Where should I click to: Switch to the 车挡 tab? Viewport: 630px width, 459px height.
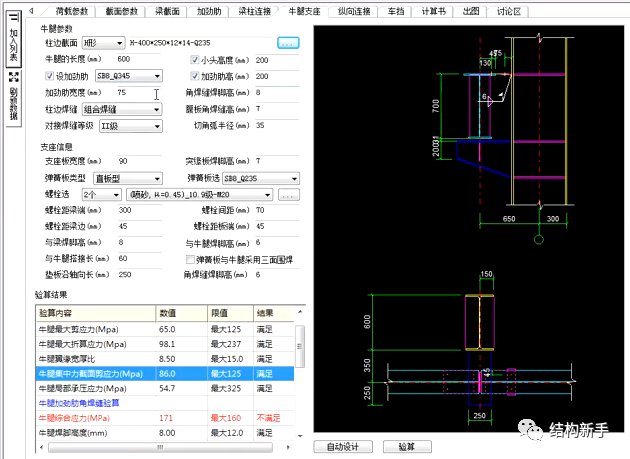(x=396, y=11)
